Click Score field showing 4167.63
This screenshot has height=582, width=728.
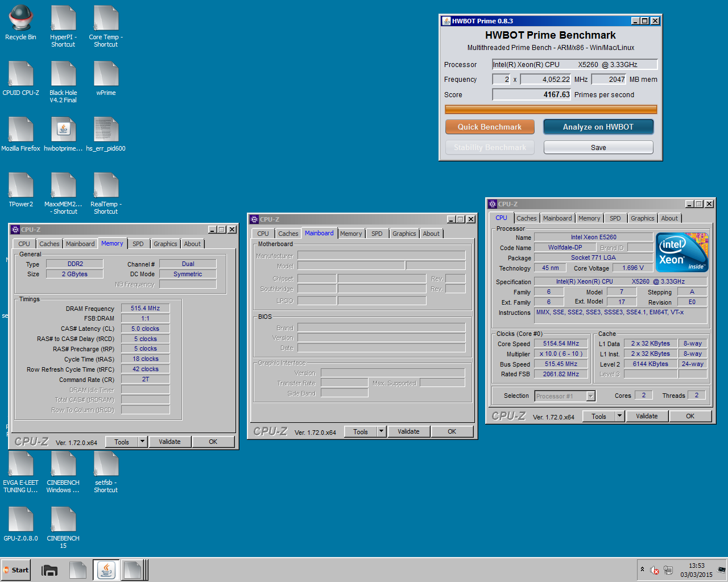tap(532, 94)
